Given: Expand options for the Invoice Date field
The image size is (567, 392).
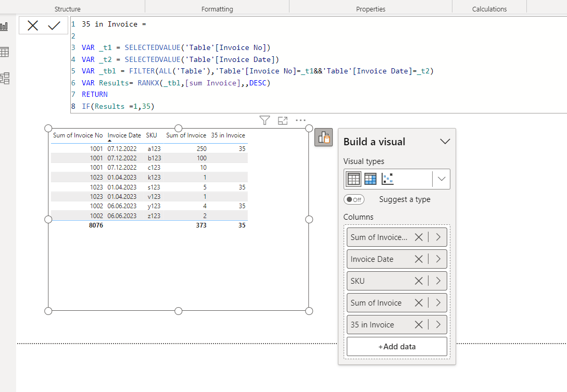Looking at the screenshot, I should 438,259.
